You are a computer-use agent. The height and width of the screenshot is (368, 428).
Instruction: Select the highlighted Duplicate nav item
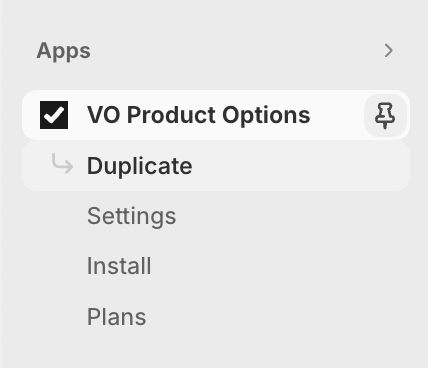[x=216, y=166]
